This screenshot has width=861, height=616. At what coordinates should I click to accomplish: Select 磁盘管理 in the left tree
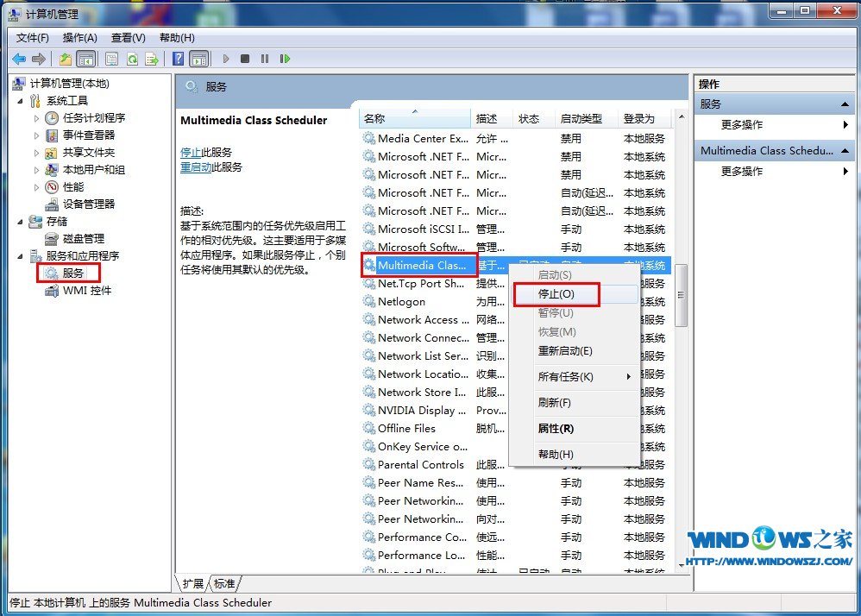[83, 239]
